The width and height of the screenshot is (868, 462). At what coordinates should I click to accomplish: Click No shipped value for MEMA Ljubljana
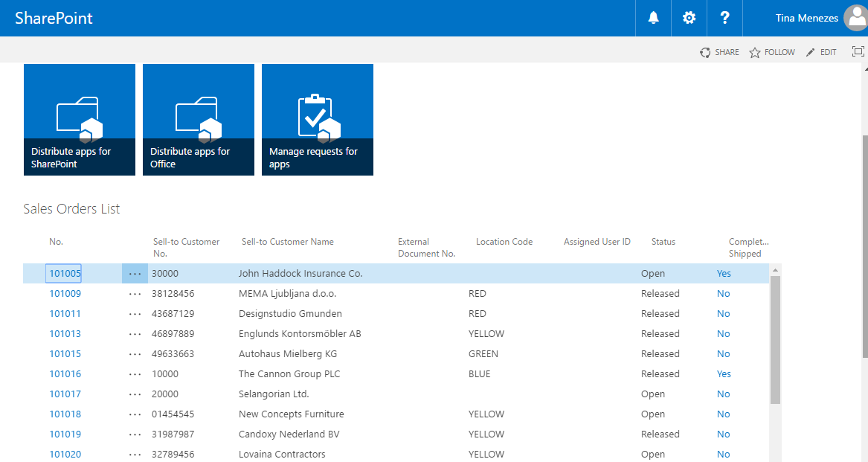[x=723, y=294]
